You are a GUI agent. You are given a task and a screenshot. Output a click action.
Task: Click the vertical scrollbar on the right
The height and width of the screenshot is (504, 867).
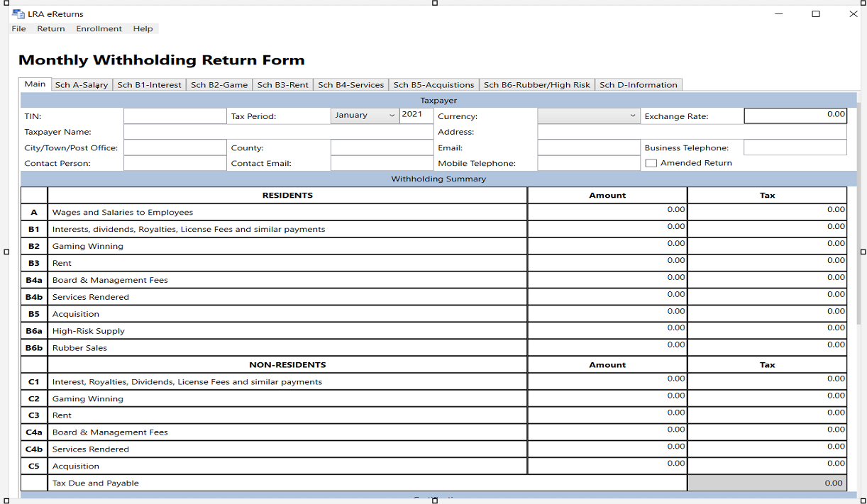[858, 213]
